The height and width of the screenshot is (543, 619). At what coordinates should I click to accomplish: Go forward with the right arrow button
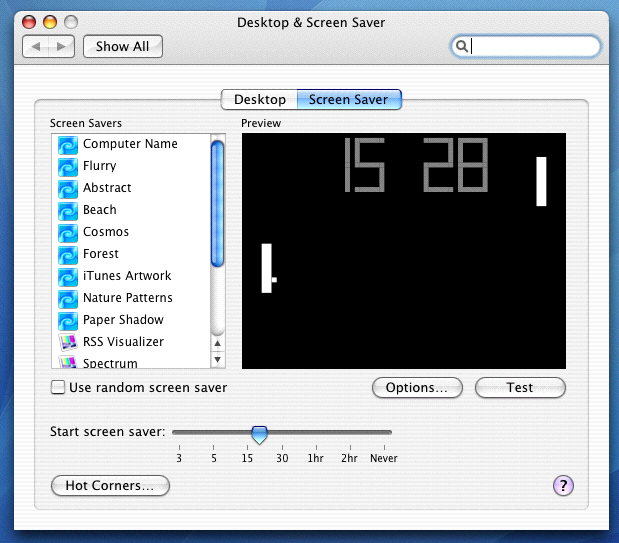61,47
